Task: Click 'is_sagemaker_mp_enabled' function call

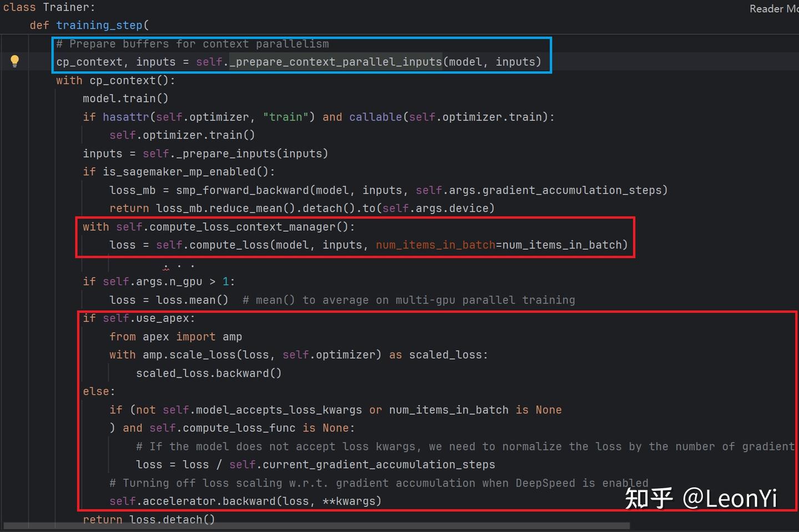Action: click(x=179, y=172)
